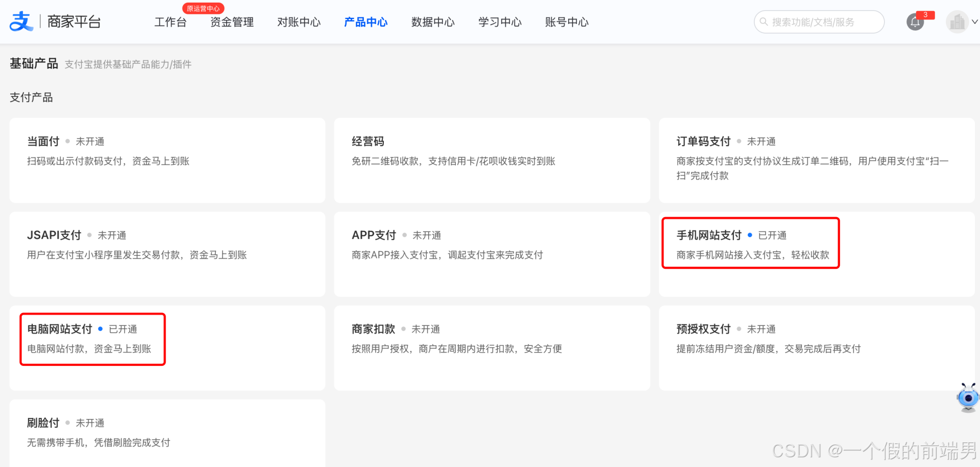The width and height of the screenshot is (980, 467).
Task: Click 已开通 status next to 手机网站支付
Action: coord(772,235)
